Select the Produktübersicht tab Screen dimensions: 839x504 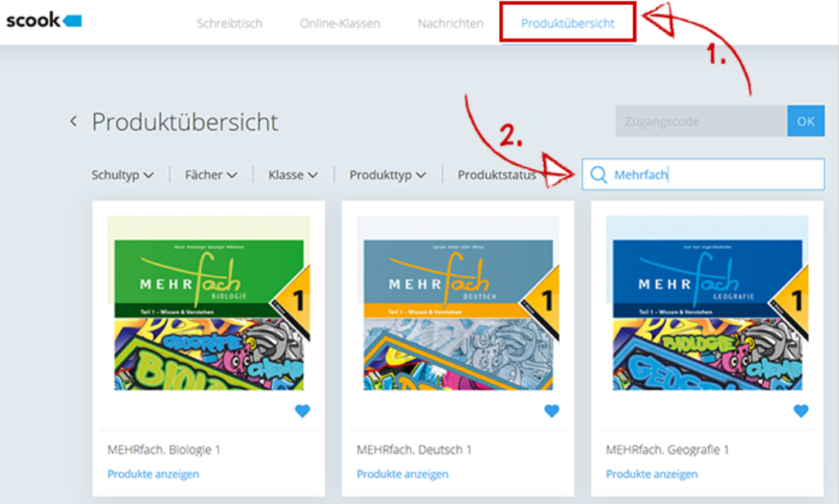tap(568, 24)
